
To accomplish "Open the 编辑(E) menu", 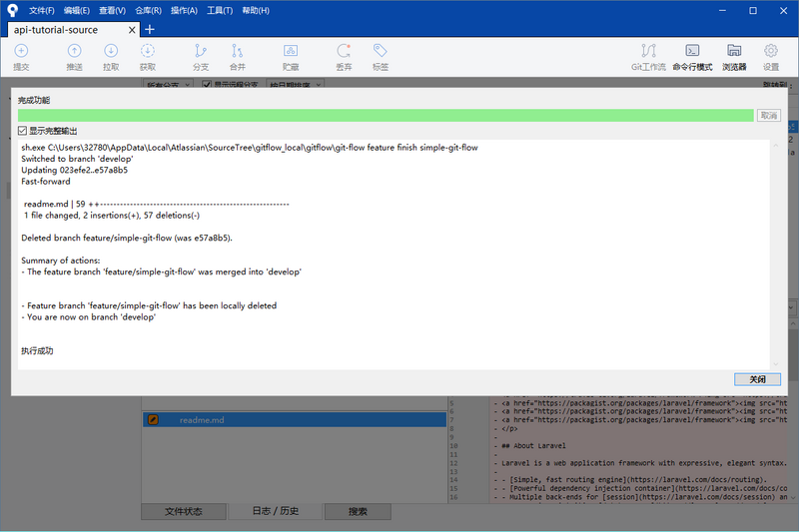I will pos(77,11).
